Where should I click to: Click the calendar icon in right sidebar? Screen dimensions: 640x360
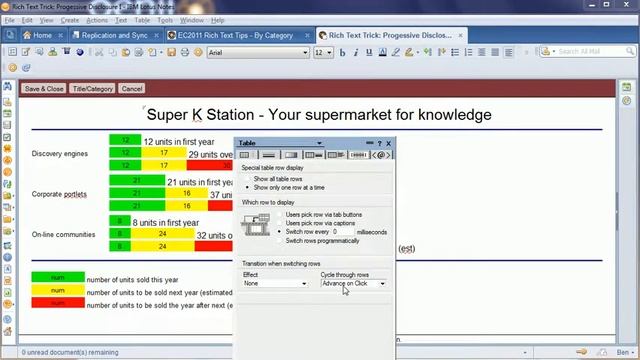627,87
